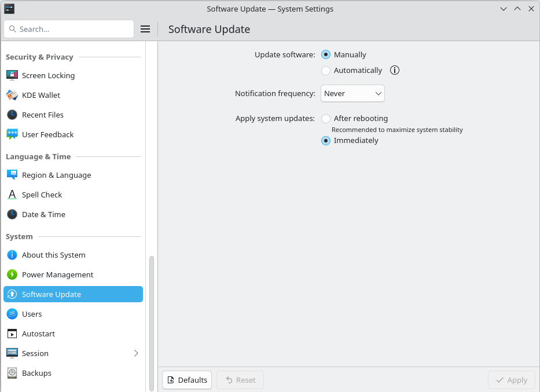Open Power Management via its green icon
540x392 pixels.
[x=12, y=274]
